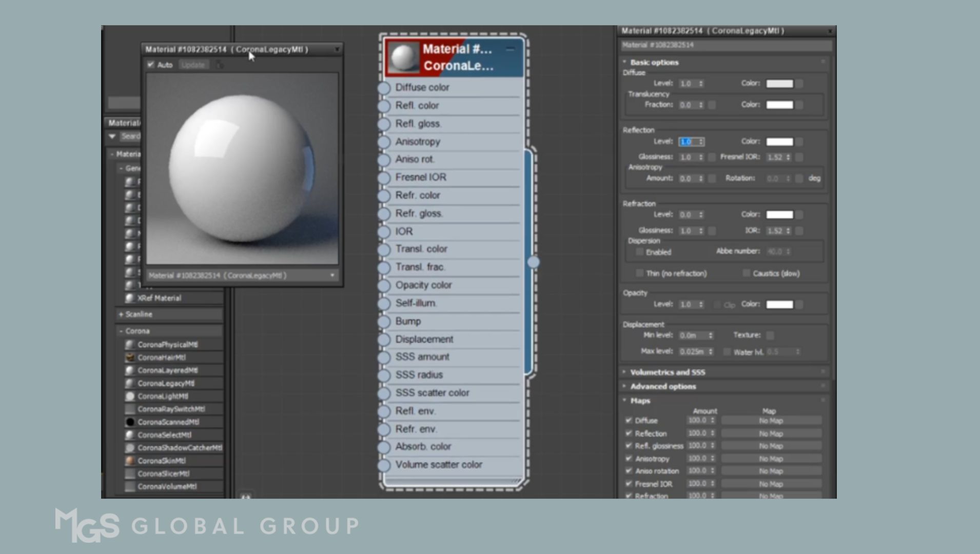Select the CoronaSkinMtl material icon
The height and width of the screenshot is (554, 980).
coord(130,461)
